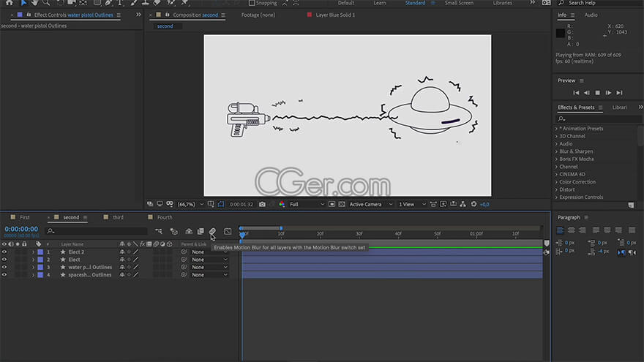644x362 pixels.
Task: Enable the Snapping checkbox
Action: point(252,3)
